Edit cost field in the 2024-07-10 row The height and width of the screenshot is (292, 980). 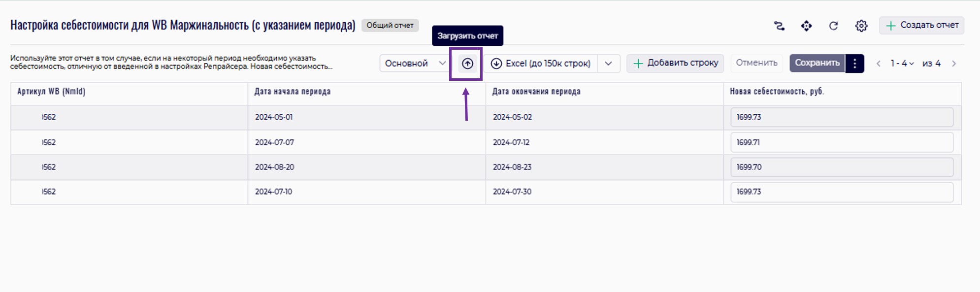842,192
